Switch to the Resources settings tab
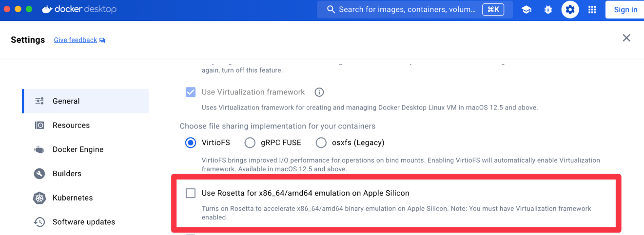Screen dimensions: 644x235 pyautogui.click(x=86, y=125)
